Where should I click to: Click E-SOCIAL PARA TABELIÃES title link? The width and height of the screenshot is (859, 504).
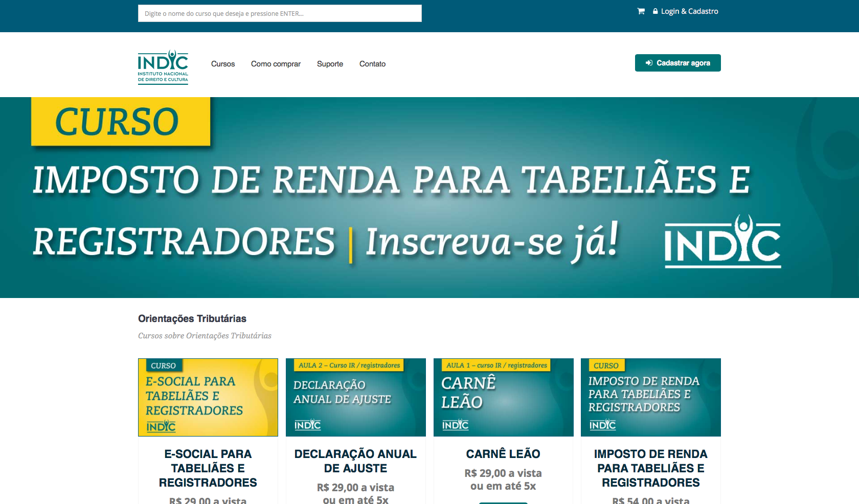point(208,468)
